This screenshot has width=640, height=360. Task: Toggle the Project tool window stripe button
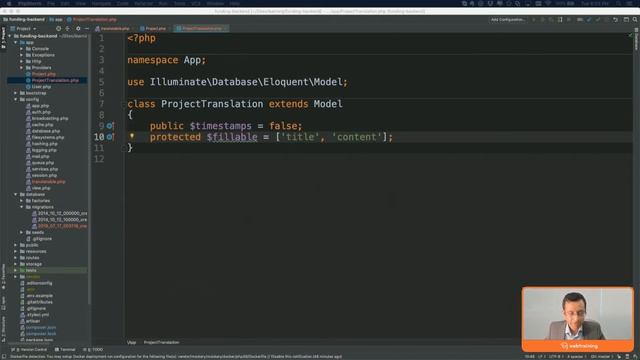[3, 38]
